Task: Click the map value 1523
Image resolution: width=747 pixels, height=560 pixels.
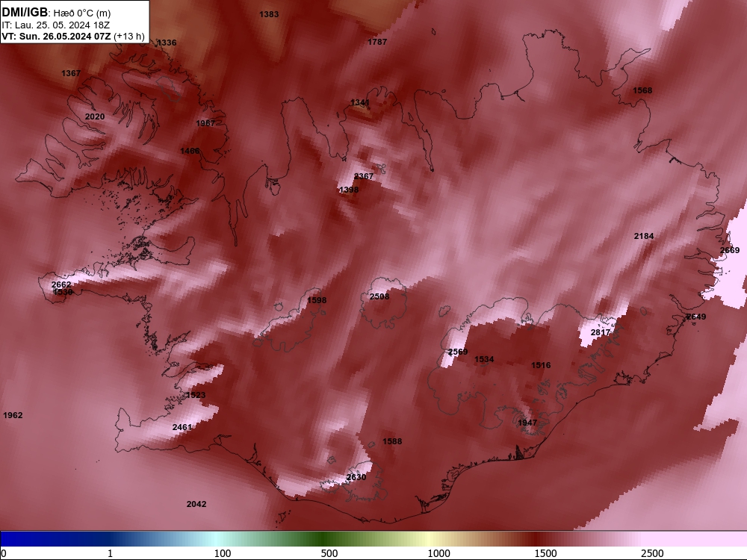Action: point(196,395)
